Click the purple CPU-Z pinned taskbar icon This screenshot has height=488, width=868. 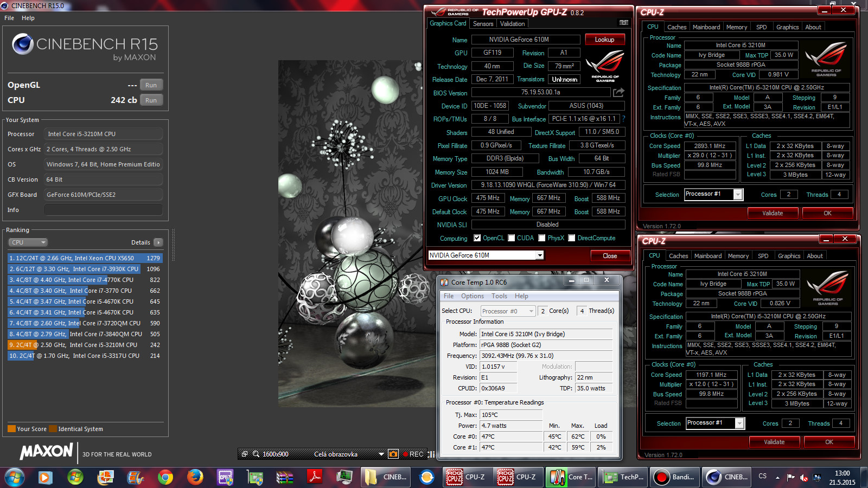(225, 477)
